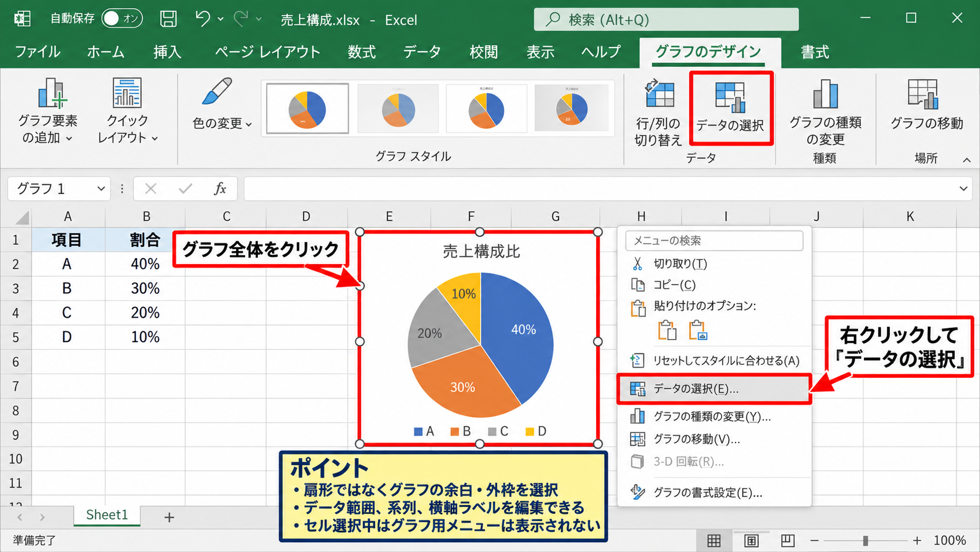Switch to normal view icon

[x=714, y=540]
